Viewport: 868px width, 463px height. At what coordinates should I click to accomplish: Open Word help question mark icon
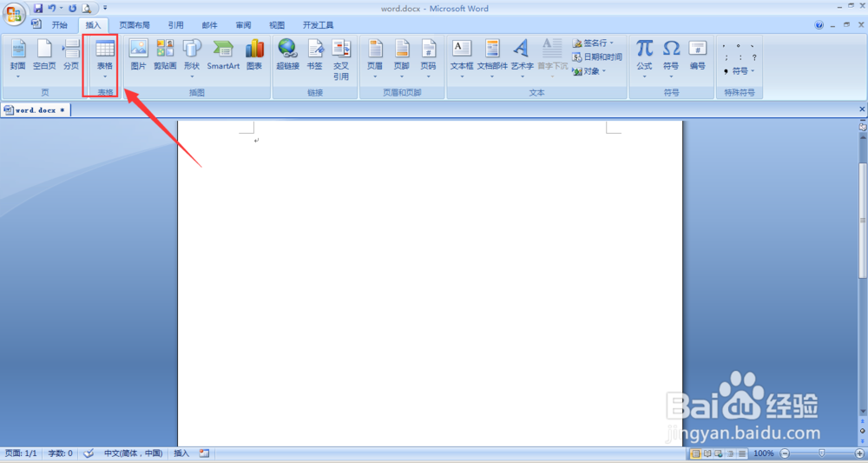click(x=819, y=25)
